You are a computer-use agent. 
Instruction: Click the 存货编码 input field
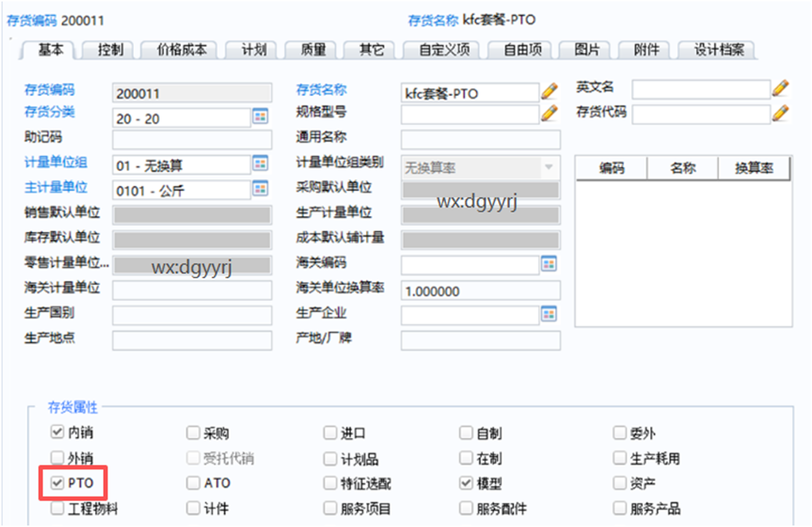point(191,92)
